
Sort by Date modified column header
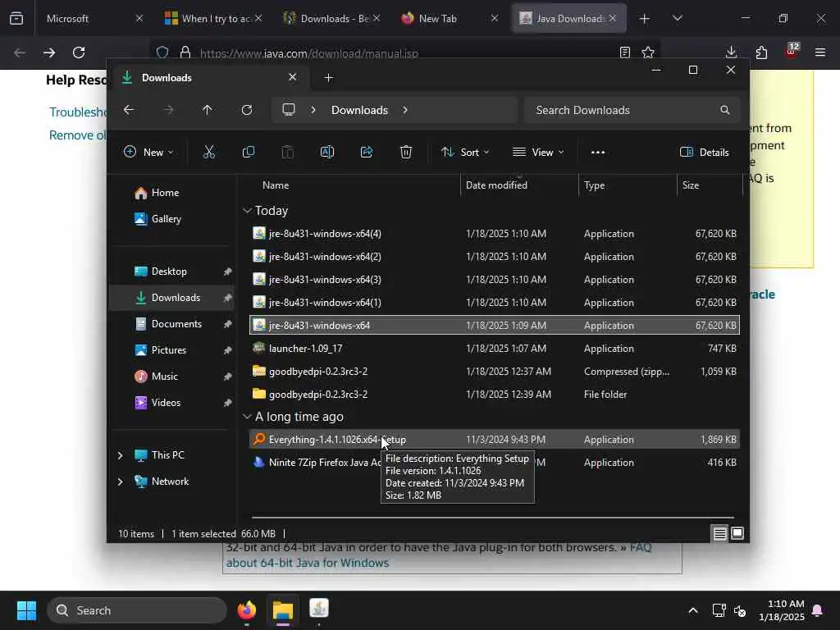(x=519, y=185)
